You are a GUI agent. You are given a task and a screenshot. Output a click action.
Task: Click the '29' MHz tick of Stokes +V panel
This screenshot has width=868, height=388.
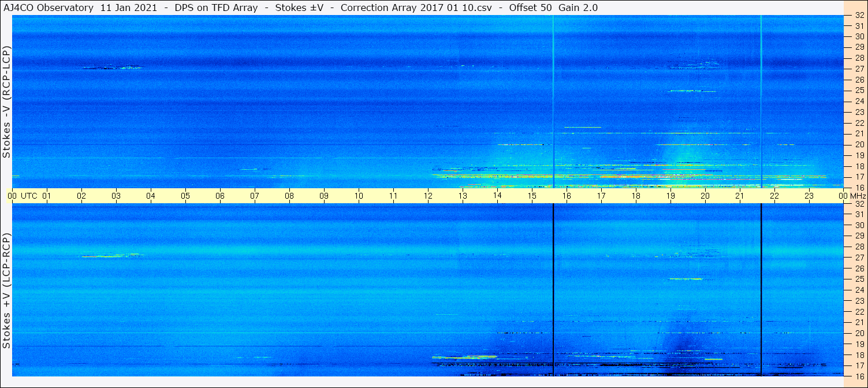click(x=859, y=236)
